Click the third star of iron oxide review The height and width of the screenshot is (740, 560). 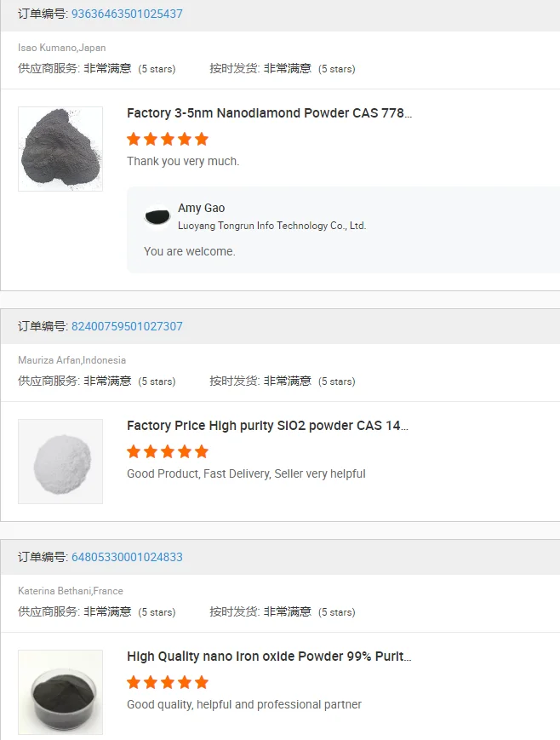(168, 682)
